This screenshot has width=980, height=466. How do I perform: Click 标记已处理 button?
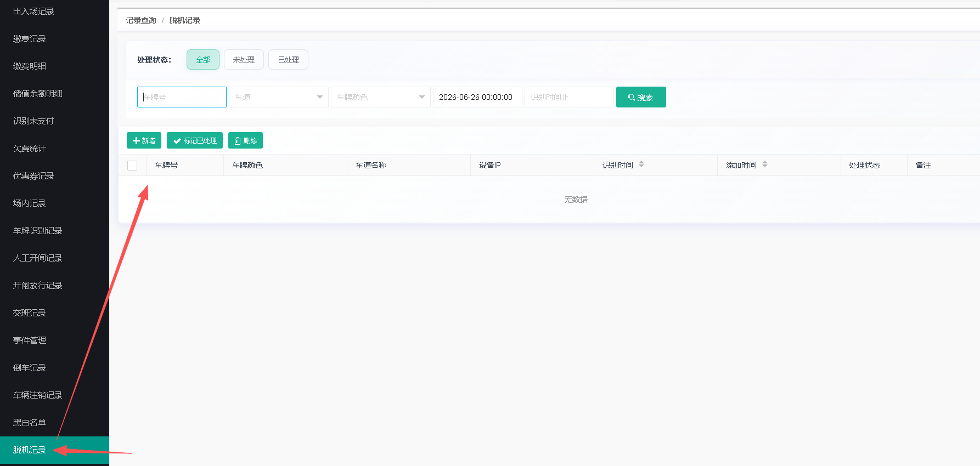(x=195, y=140)
